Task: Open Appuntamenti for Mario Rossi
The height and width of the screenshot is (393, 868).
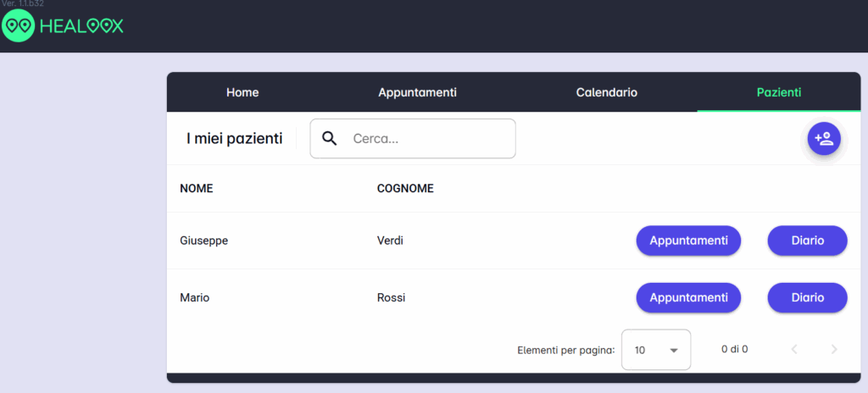Action: tap(688, 298)
